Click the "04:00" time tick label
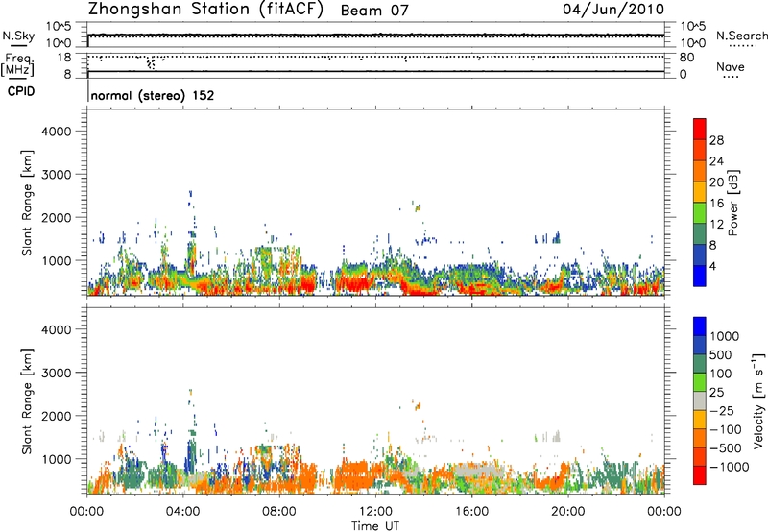768x532 pixels. [x=182, y=512]
